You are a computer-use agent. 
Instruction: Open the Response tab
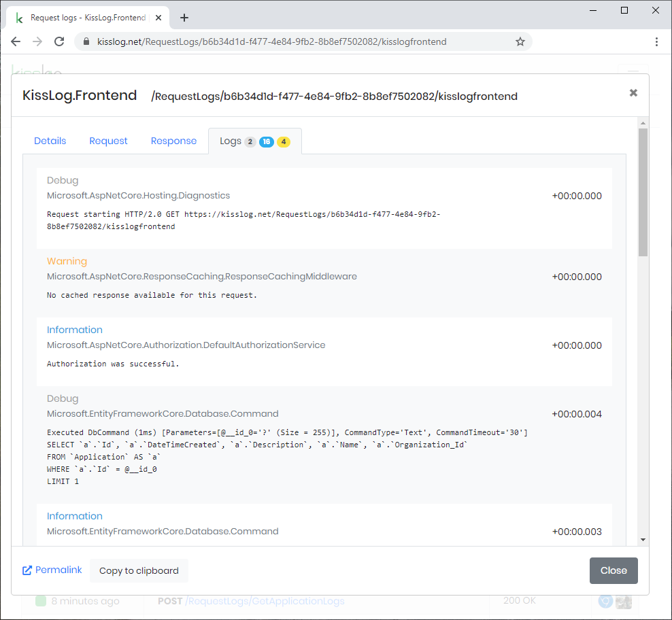[173, 141]
